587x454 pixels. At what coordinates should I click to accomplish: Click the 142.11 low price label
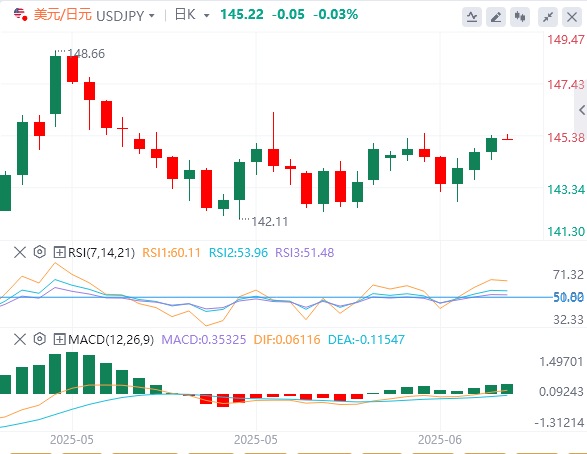[270, 222]
